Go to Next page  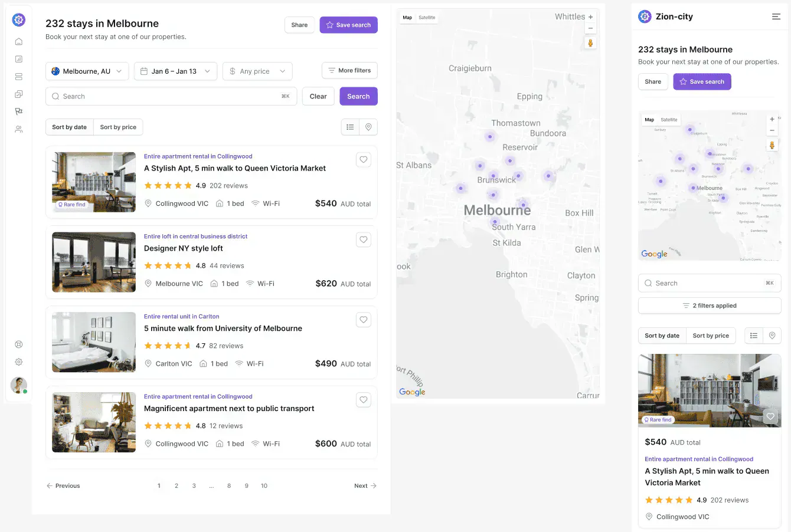click(x=365, y=486)
